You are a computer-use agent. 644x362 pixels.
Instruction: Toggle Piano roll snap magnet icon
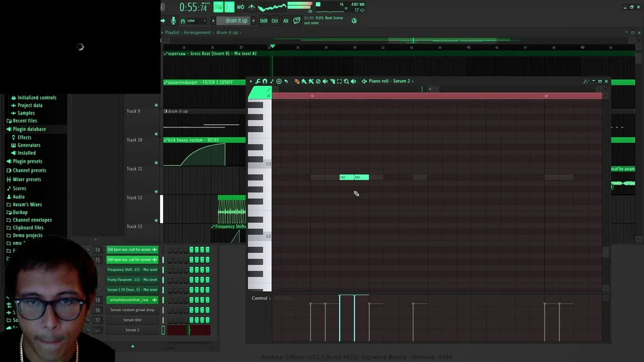pyautogui.click(x=265, y=81)
